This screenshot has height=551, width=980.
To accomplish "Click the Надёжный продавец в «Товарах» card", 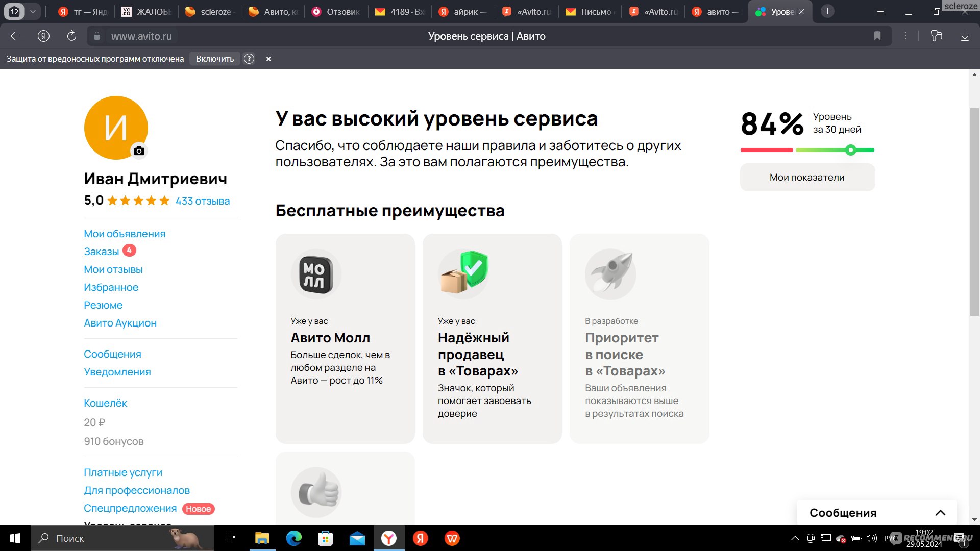I will (492, 338).
